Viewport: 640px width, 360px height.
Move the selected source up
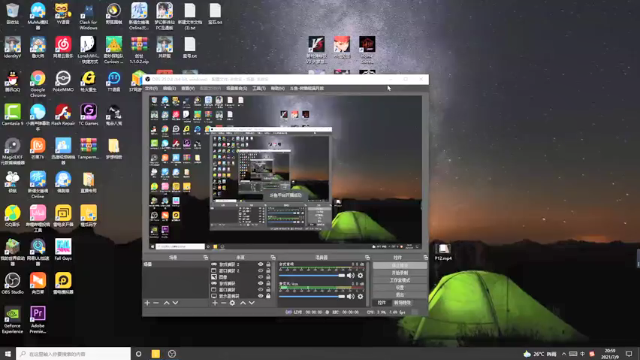click(243, 303)
